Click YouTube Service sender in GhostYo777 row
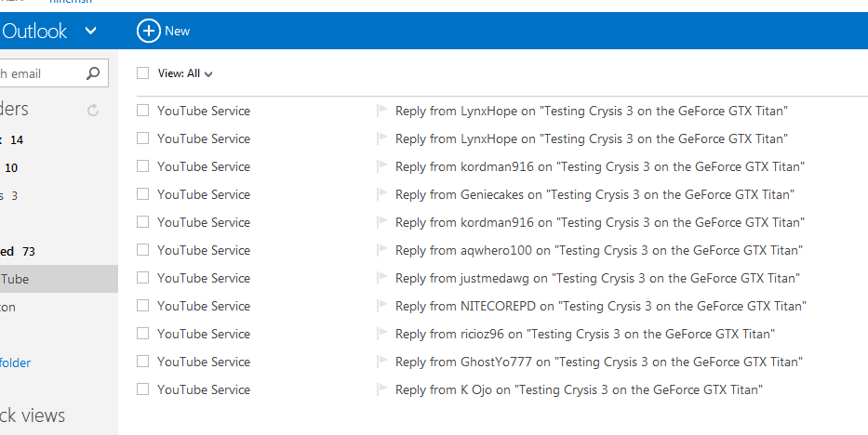The height and width of the screenshot is (435, 868). tap(204, 362)
